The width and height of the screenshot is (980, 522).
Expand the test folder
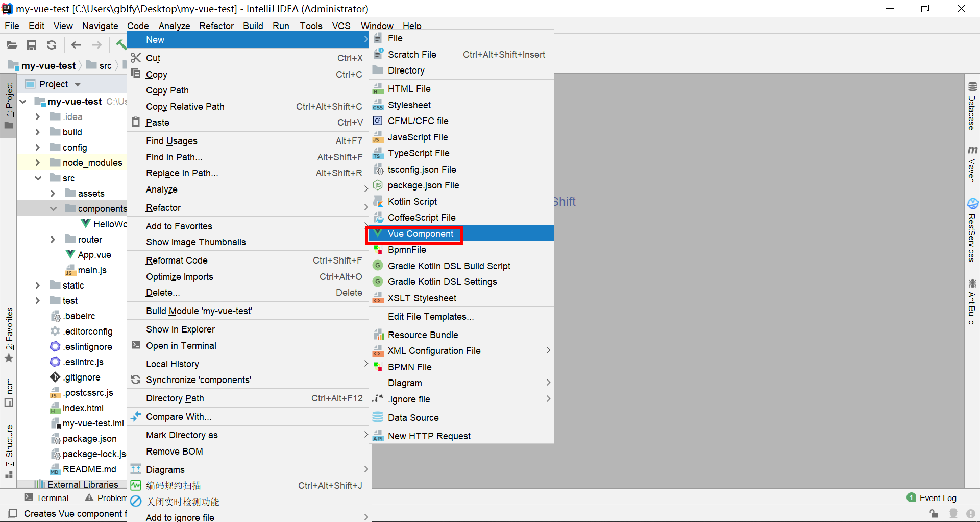37,301
